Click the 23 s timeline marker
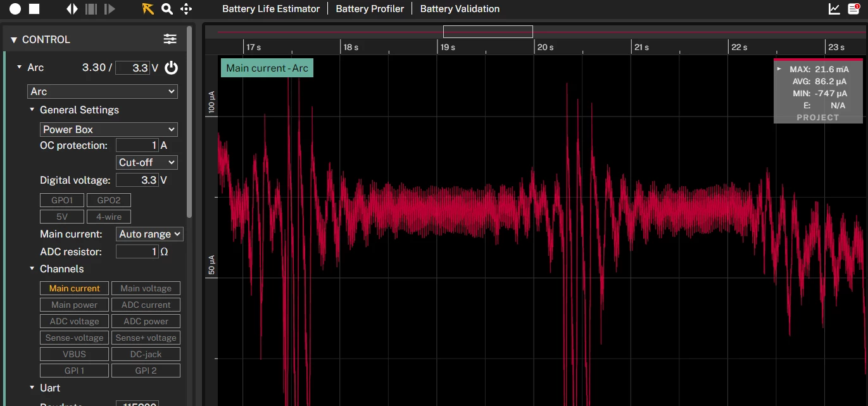Viewport: 868px width, 406px height. tap(836, 47)
